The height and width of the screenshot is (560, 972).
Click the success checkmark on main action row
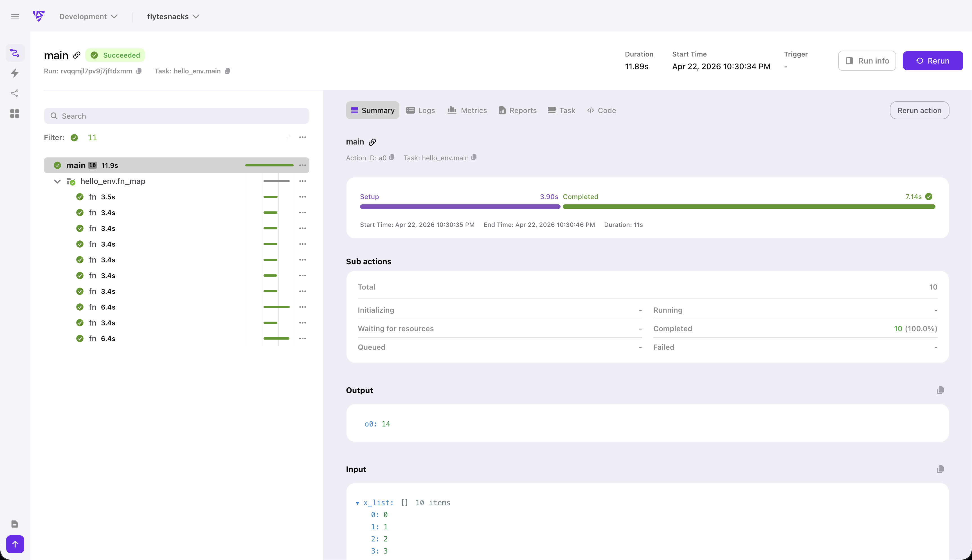(57, 165)
